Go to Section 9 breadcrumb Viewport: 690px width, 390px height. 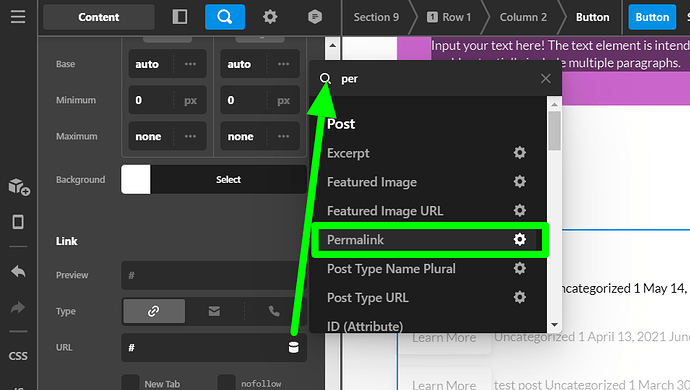[x=376, y=17]
